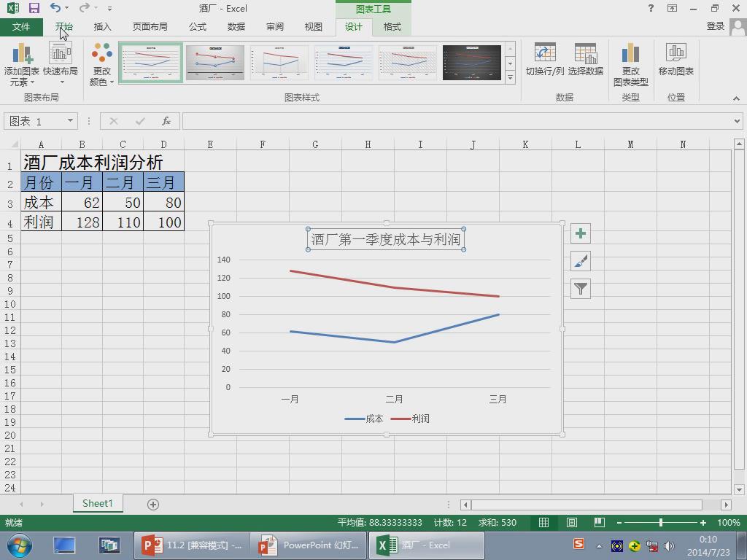Switch to the Data tab
Image resolution: width=747 pixels, height=560 pixels.
pyautogui.click(x=236, y=27)
